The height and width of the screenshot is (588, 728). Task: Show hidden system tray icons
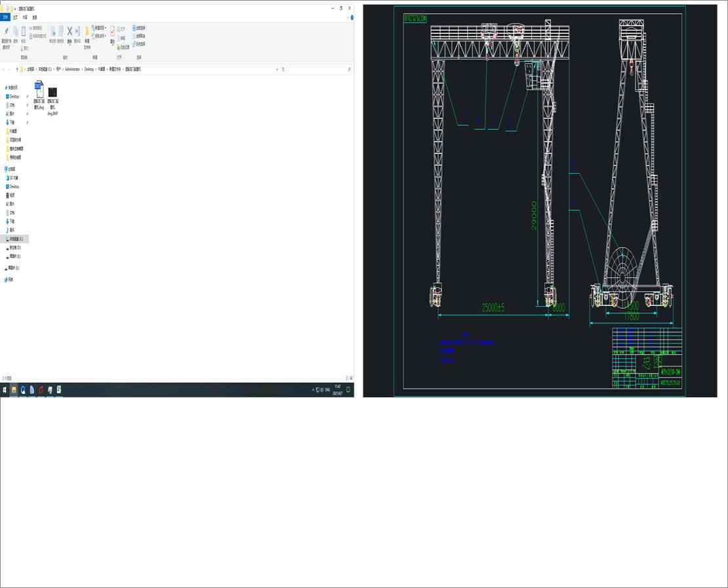pyautogui.click(x=313, y=390)
